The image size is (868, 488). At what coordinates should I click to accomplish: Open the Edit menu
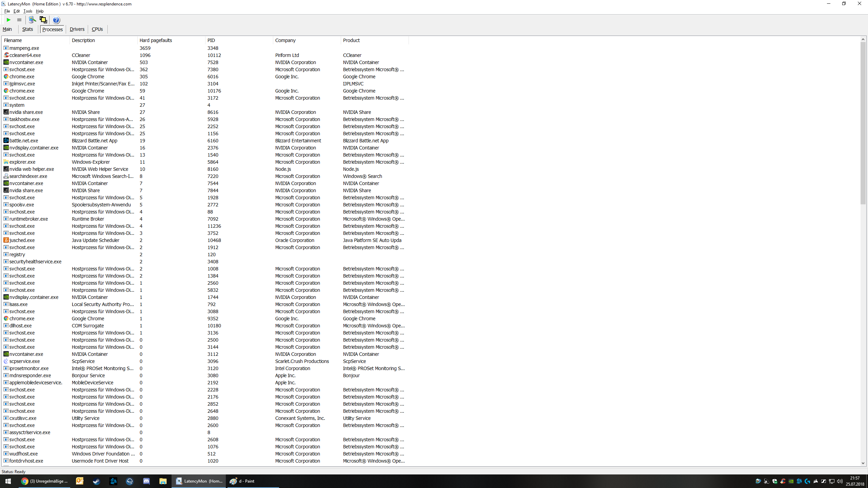coord(16,11)
